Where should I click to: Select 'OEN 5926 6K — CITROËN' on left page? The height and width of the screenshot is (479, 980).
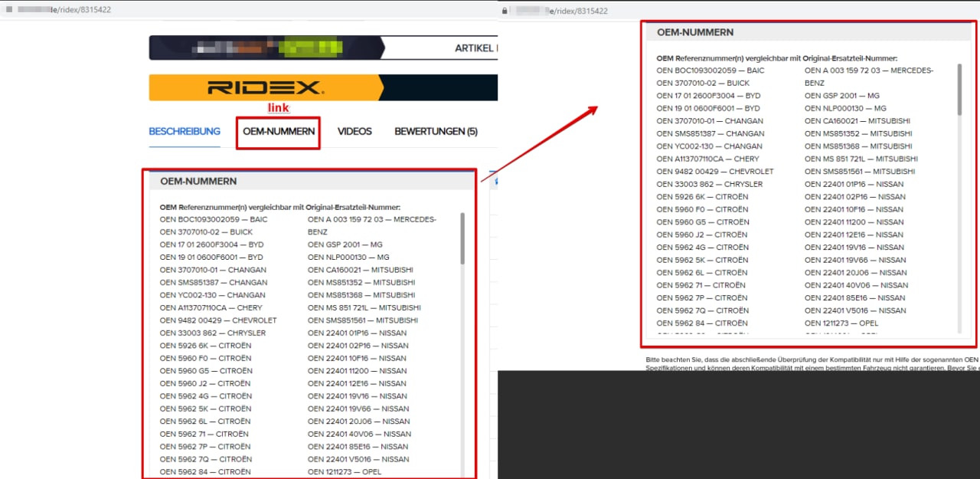[205, 346]
